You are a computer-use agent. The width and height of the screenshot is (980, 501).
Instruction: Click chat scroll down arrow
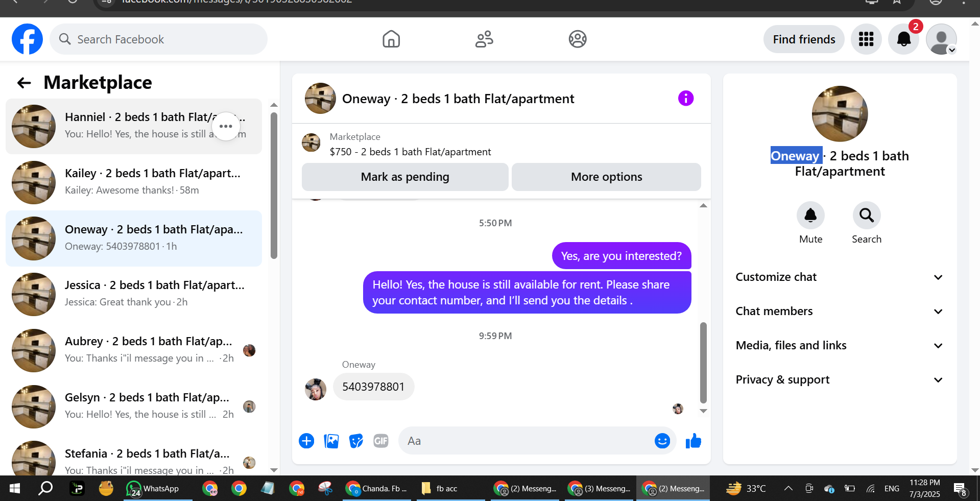tap(703, 411)
